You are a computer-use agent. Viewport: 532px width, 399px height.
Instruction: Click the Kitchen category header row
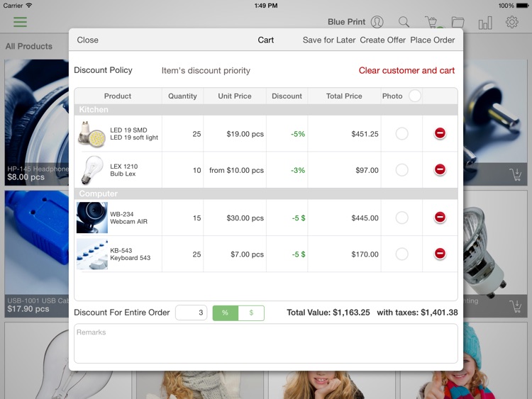[266, 110]
